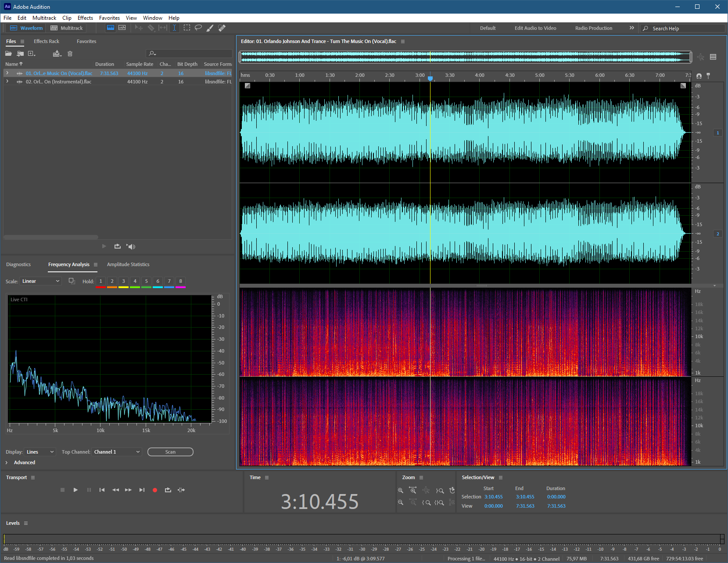Select the Spot Healing Brush tool

pyautogui.click(x=222, y=28)
